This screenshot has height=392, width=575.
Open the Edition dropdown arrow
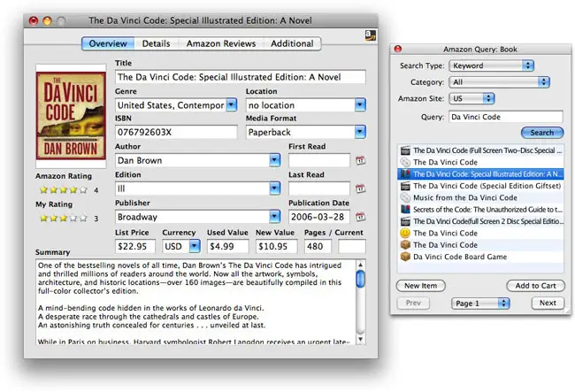point(274,188)
